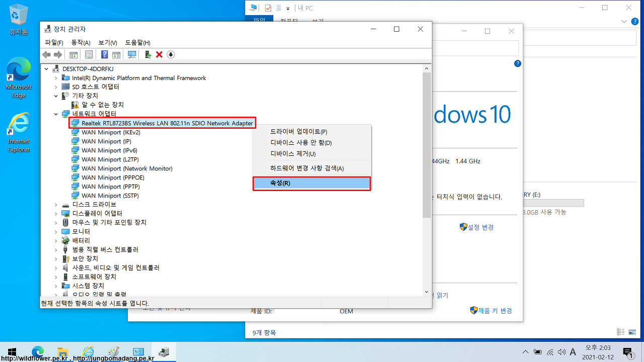Expand the 배터리 category
This screenshot has height=362, width=644.
point(56,241)
